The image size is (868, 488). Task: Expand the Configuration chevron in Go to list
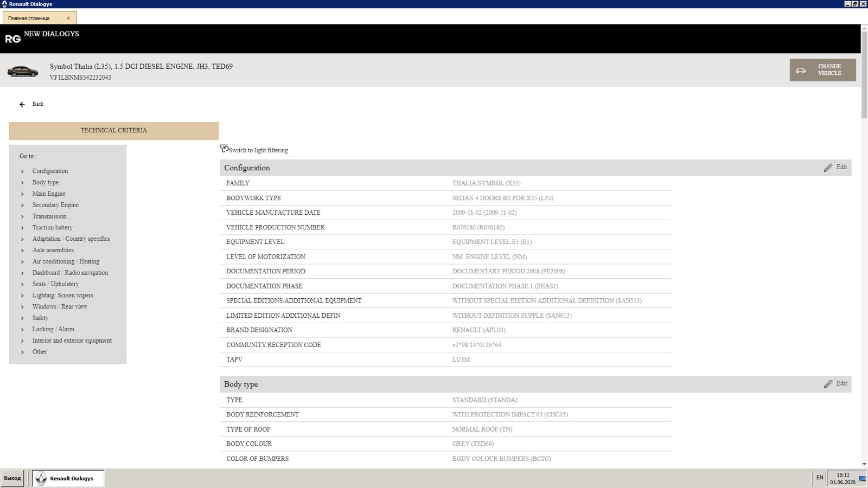coord(22,171)
